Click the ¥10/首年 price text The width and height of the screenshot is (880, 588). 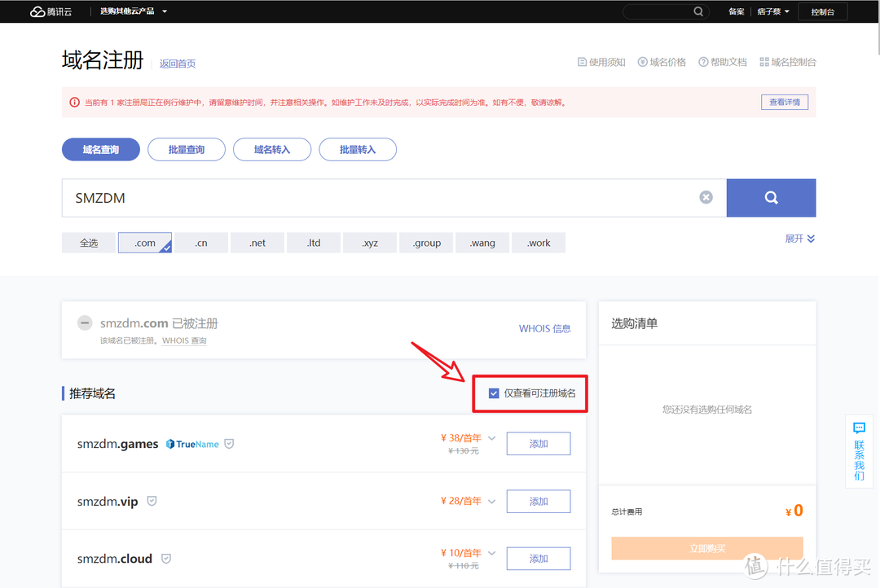[460, 553]
